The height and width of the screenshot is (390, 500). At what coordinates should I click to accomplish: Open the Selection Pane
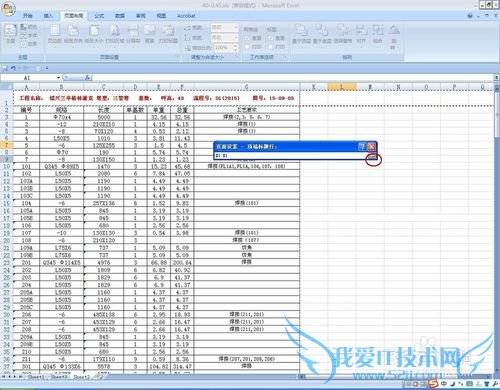point(343,34)
